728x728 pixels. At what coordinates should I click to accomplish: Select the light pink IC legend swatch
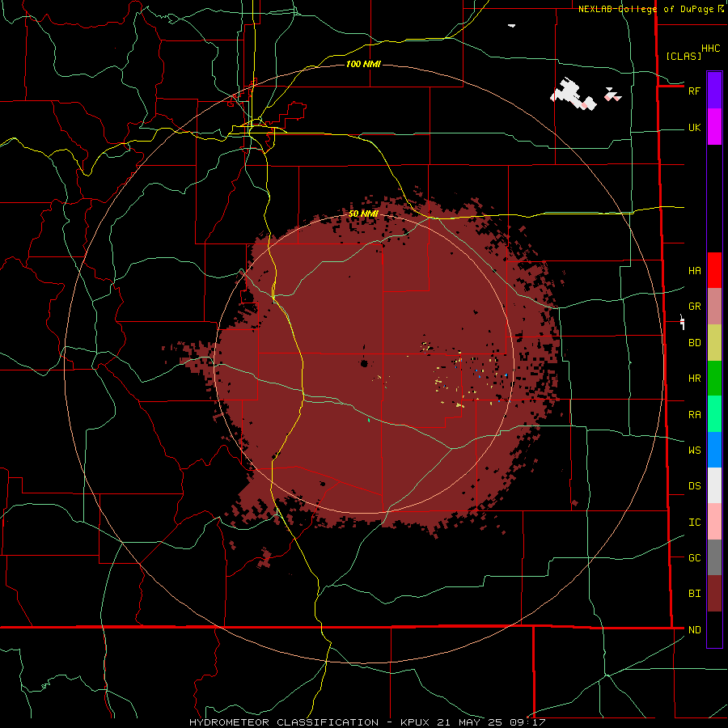(x=714, y=522)
